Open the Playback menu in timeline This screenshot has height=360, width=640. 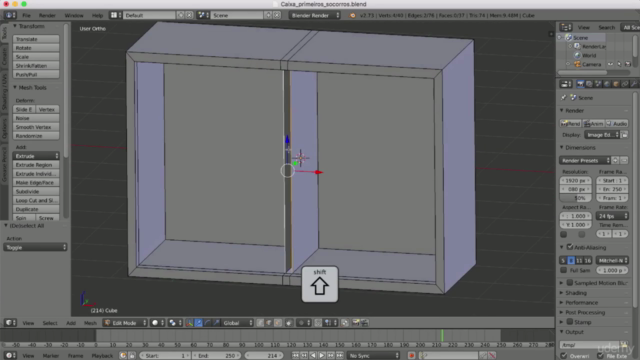(x=102, y=356)
